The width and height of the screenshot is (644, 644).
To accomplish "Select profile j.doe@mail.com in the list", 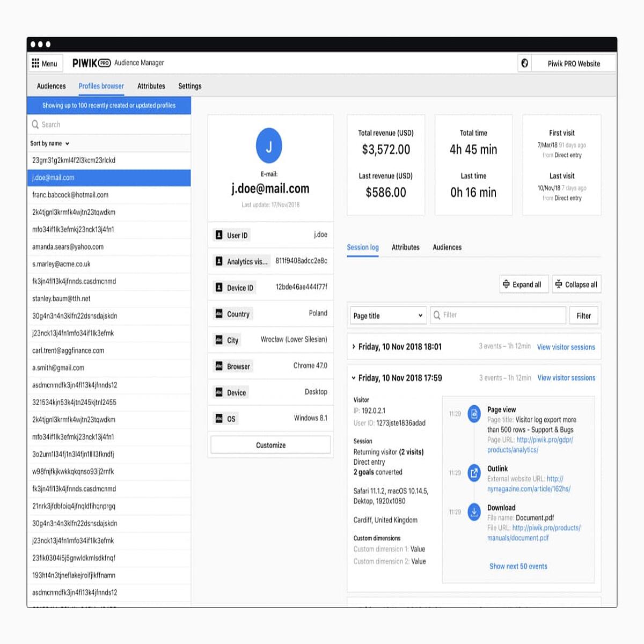I will point(109,178).
